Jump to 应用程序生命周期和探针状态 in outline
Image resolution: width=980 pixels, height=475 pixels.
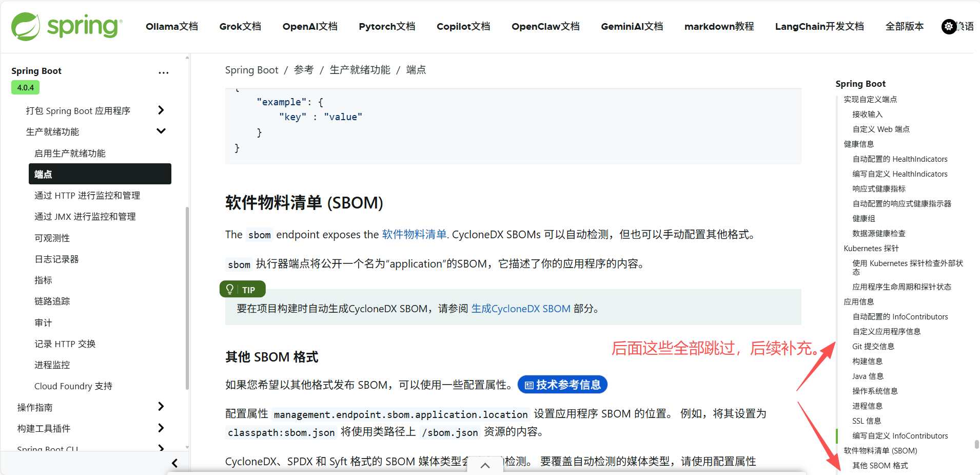click(901, 287)
